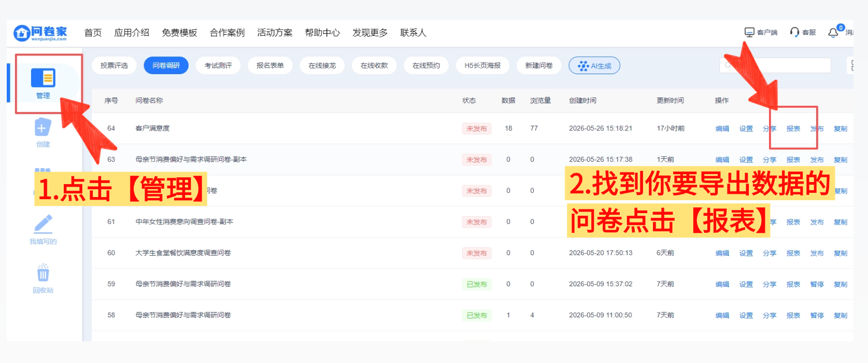The width and height of the screenshot is (868, 363).
Task: Click 复制 for row 63
Action: pos(841,160)
